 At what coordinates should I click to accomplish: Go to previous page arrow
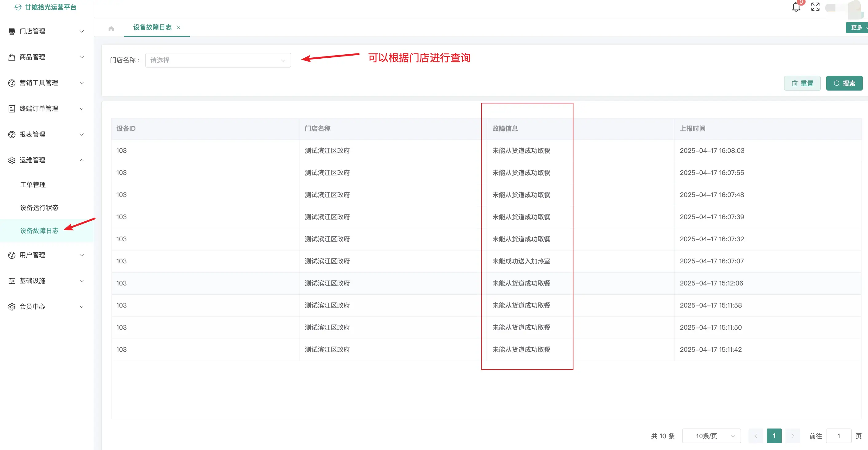coord(756,436)
